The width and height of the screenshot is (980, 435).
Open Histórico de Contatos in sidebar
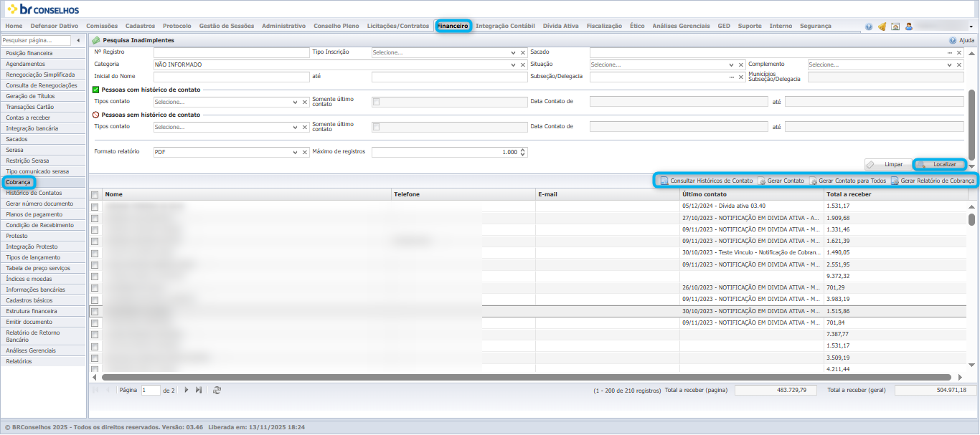[x=44, y=193]
